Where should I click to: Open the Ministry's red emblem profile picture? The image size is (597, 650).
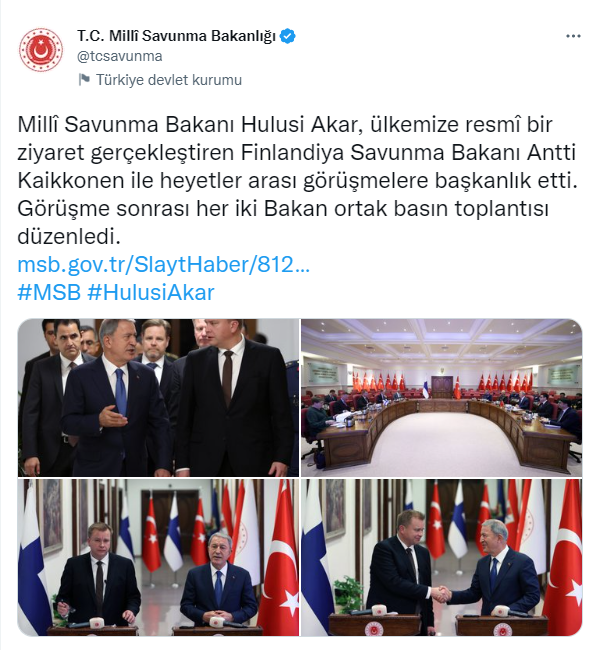pos(41,50)
